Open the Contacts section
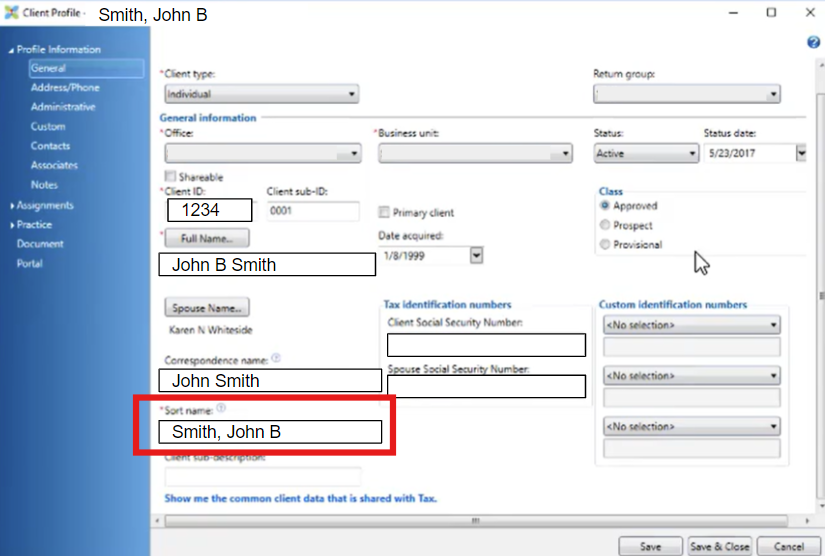825x556 pixels. 50,146
